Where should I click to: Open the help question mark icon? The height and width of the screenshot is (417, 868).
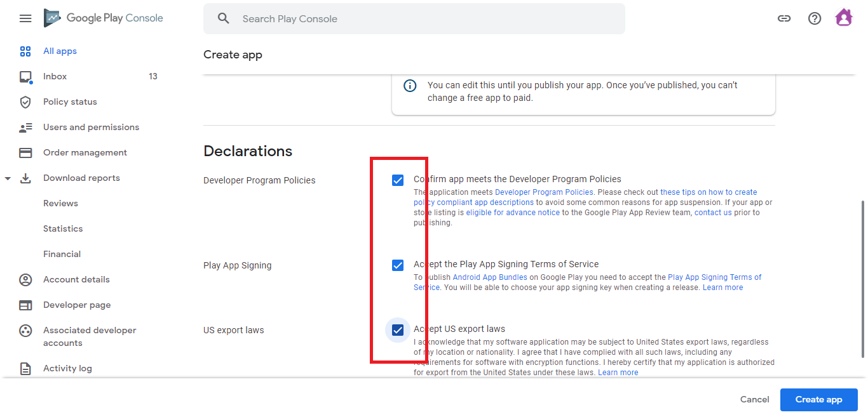[815, 18]
